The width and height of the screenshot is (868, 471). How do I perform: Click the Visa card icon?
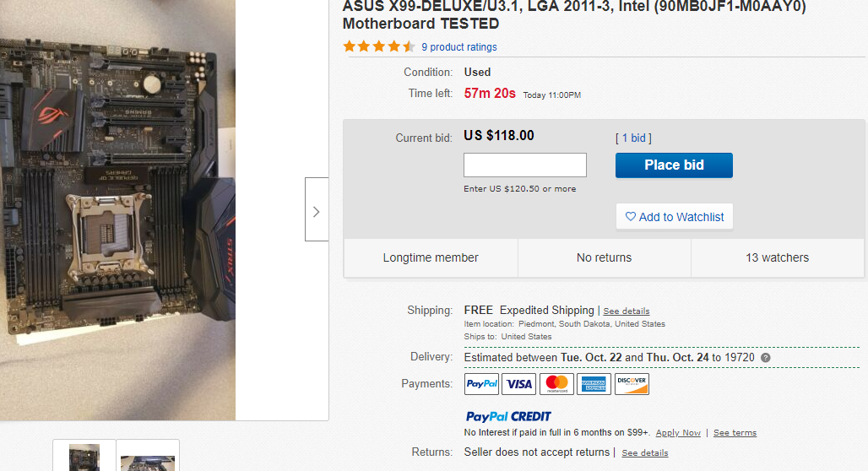(x=519, y=384)
